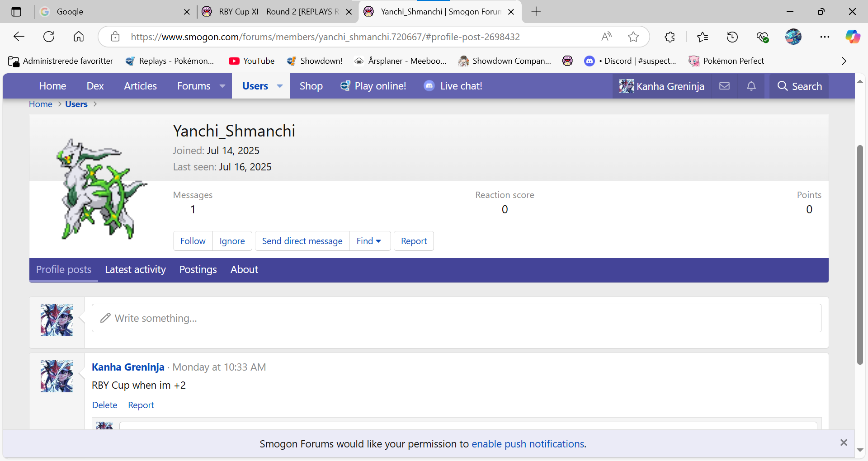Viewport: 868px width, 461px height.
Task: Click the browser address bar URL
Action: (325, 37)
